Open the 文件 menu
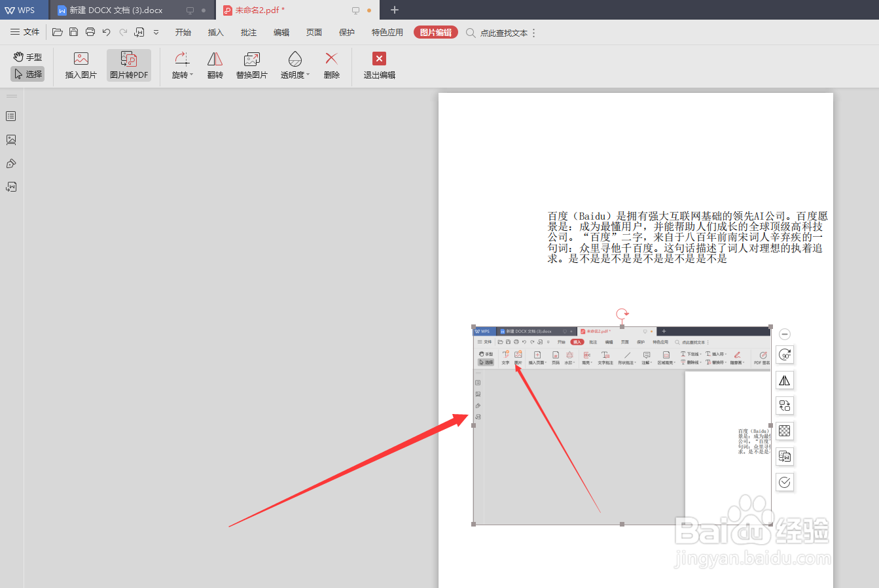Viewport: 879px width, 588px height. [x=25, y=32]
